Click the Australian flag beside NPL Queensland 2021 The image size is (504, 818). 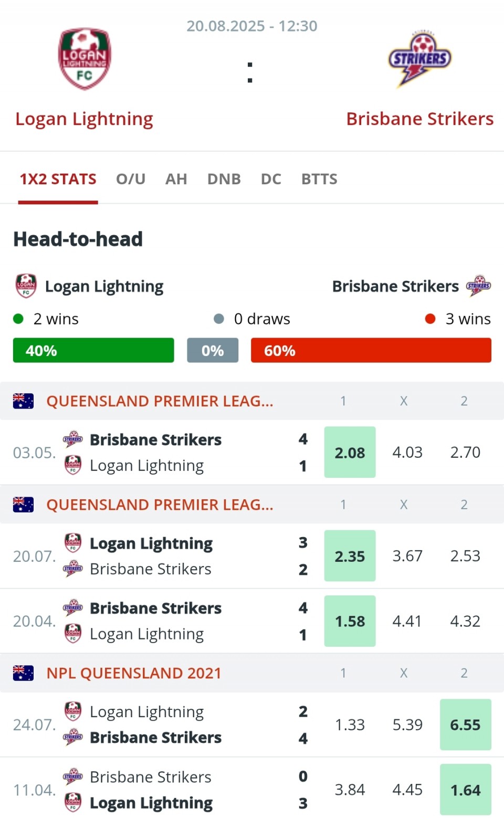tap(23, 673)
